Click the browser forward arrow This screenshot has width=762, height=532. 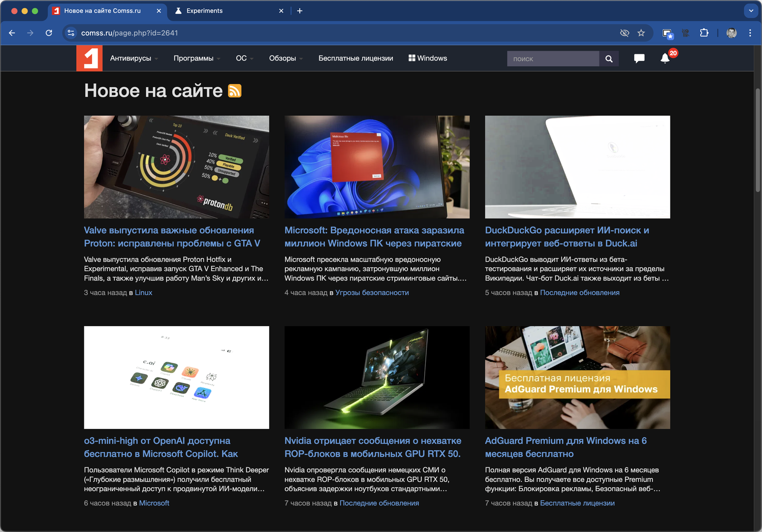coord(30,33)
